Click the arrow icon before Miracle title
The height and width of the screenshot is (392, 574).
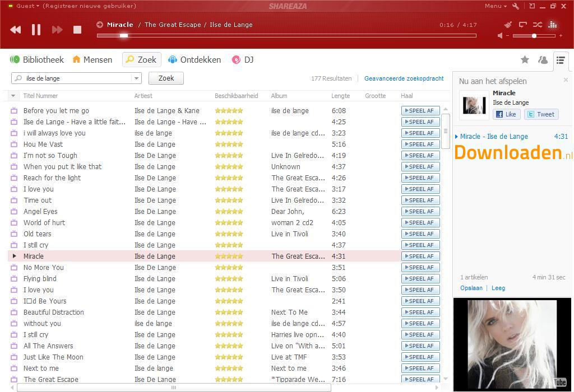pyautogui.click(x=100, y=25)
